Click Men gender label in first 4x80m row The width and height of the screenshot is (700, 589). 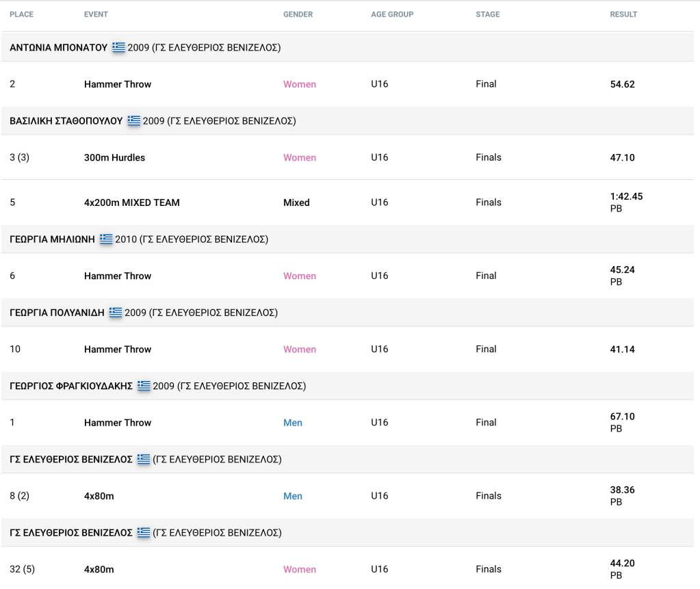point(293,496)
